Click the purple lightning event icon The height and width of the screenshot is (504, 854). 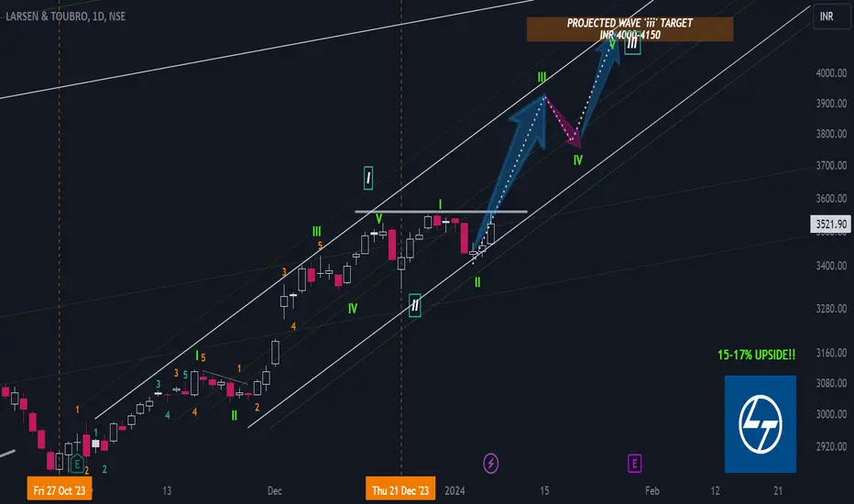click(491, 464)
